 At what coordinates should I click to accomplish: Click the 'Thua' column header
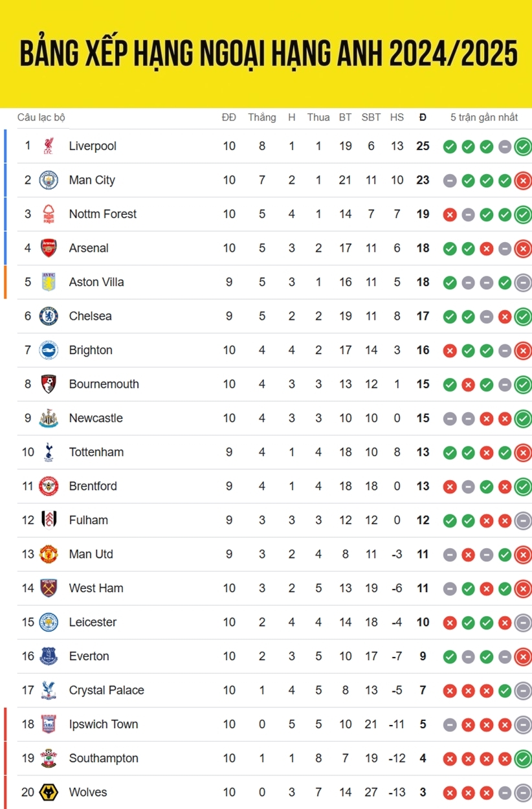318,117
